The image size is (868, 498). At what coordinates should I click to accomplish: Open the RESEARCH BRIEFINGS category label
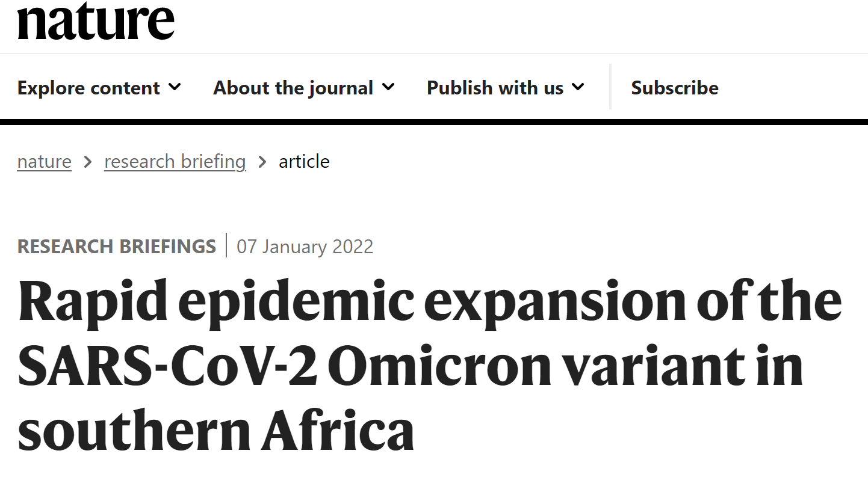(117, 247)
